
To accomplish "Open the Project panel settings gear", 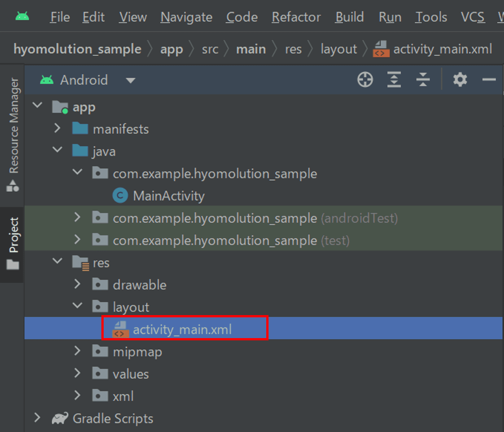I will point(460,80).
